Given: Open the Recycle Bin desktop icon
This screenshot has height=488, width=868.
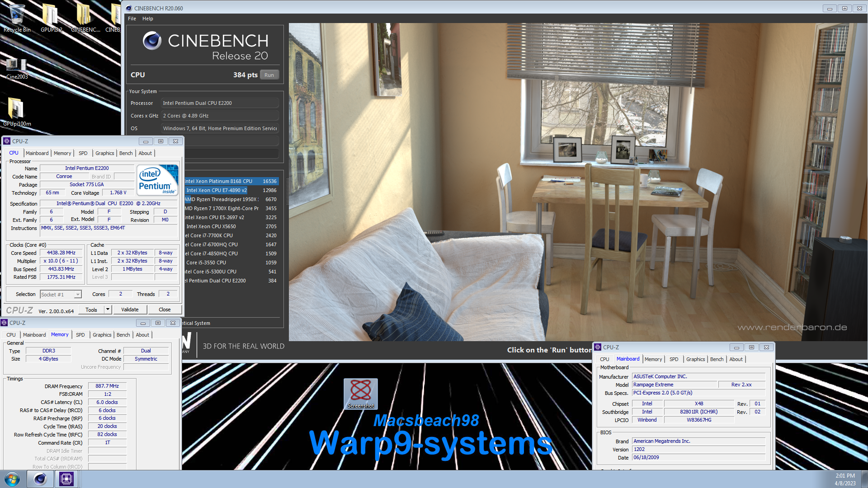Looking at the screenshot, I should pyautogui.click(x=17, y=17).
